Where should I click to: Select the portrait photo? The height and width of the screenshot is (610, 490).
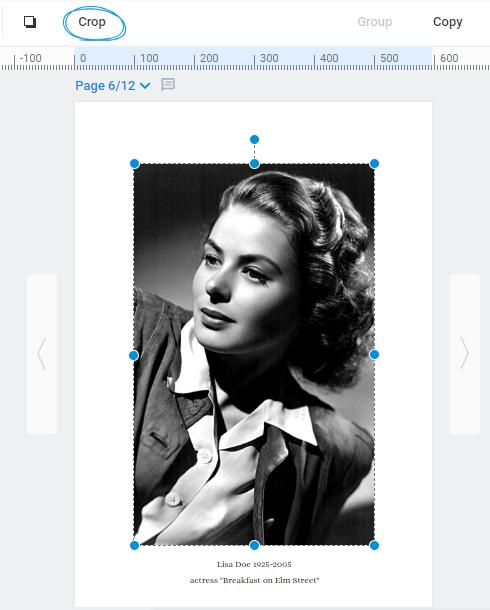point(254,354)
